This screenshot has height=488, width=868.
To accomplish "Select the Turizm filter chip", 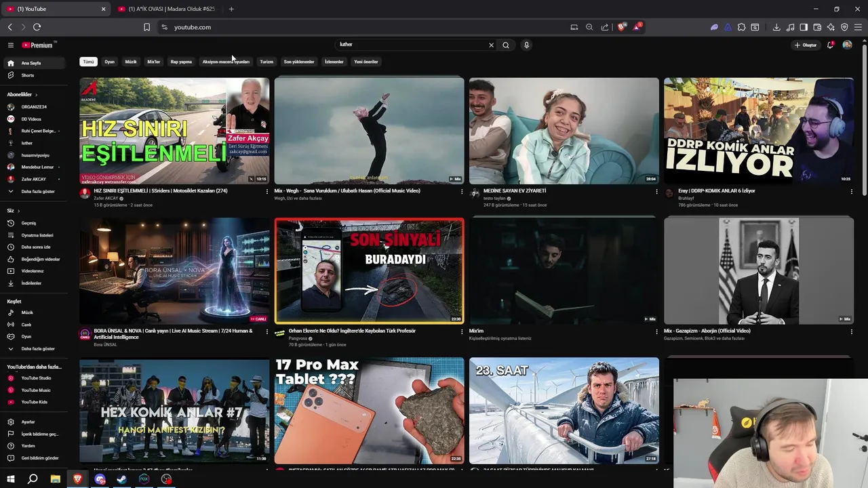I will point(267,62).
